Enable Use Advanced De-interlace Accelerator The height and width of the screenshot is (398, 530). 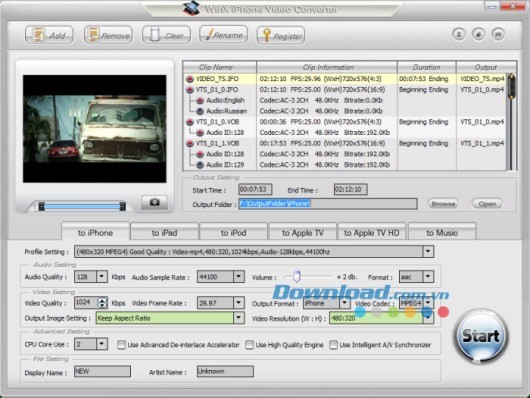[x=121, y=345]
